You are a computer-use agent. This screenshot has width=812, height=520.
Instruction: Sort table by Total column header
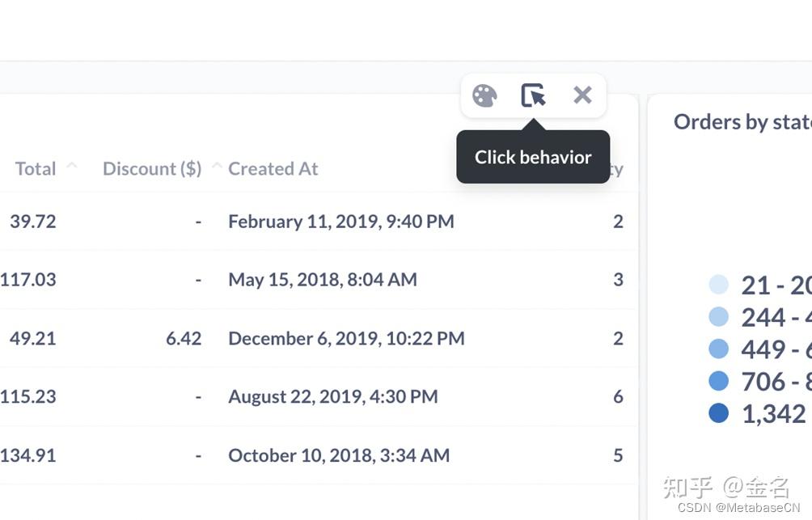[36, 169]
